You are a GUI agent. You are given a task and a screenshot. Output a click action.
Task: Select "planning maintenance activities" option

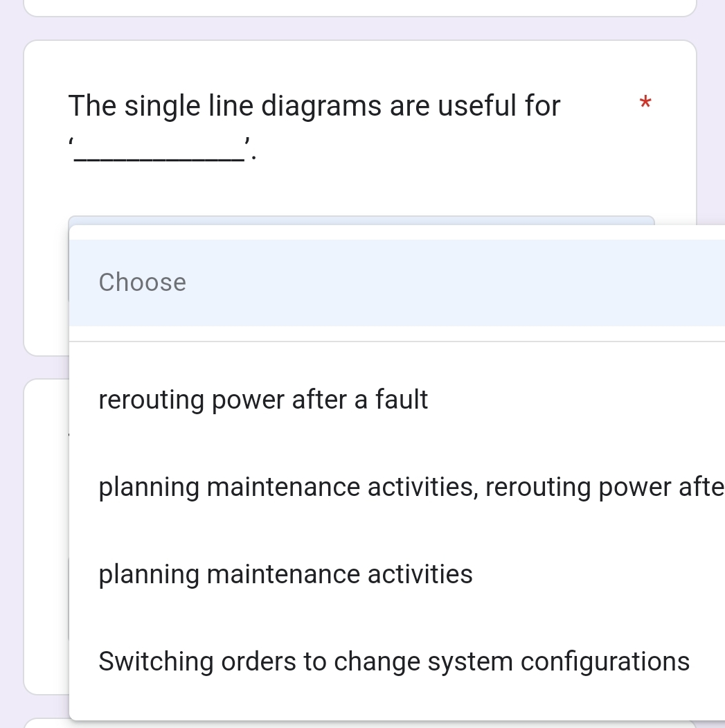tap(285, 574)
